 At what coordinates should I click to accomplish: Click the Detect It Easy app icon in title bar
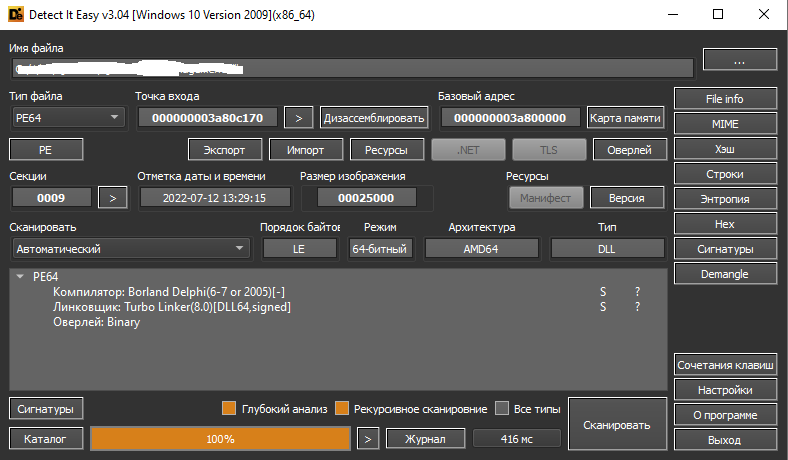16,15
